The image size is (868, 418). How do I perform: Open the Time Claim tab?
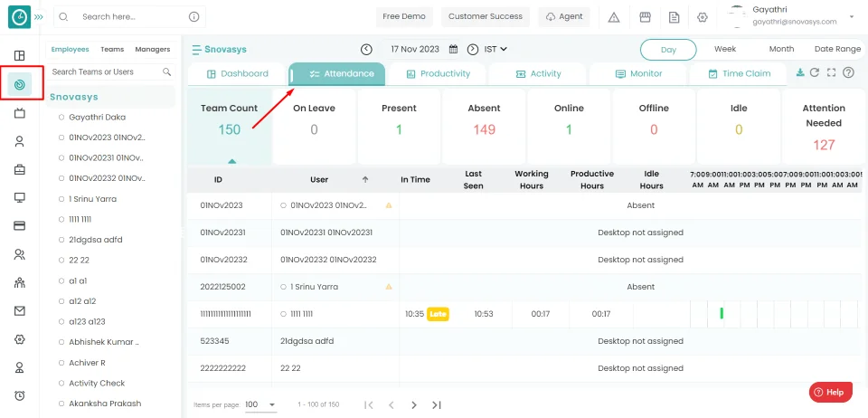pos(739,74)
